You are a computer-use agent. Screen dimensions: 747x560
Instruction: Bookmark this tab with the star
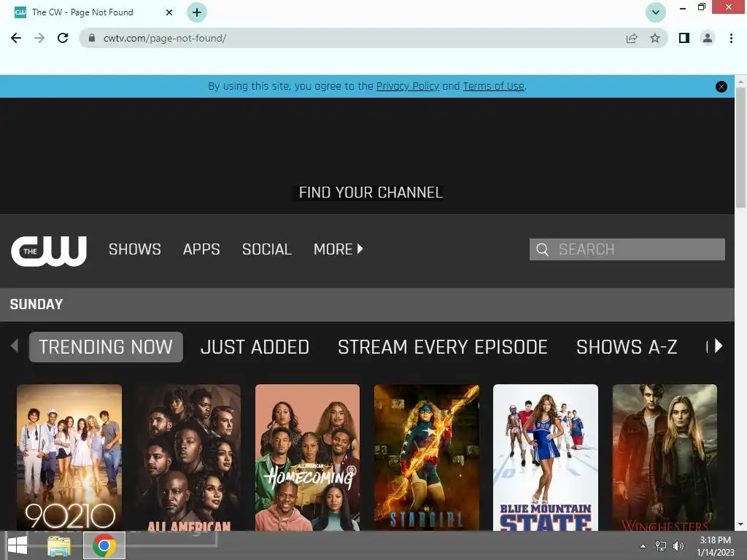tap(655, 38)
